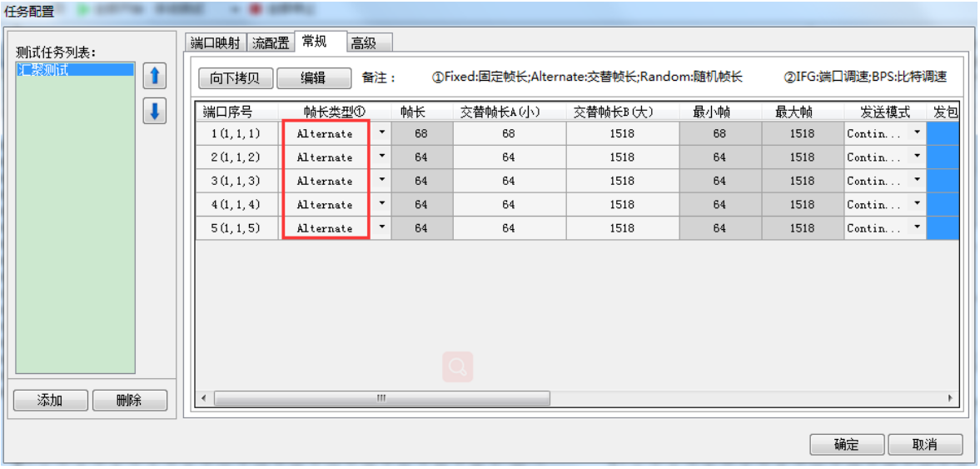Click the 编辑 button
Image resolution: width=980 pixels, height=469 pixels.
313,78
